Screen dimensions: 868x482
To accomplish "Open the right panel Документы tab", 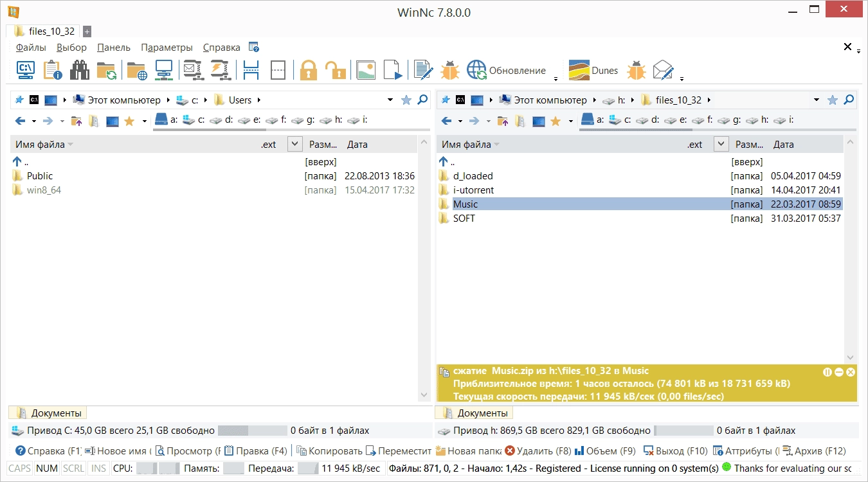I will pyautogui.click(x=475, y=413).
